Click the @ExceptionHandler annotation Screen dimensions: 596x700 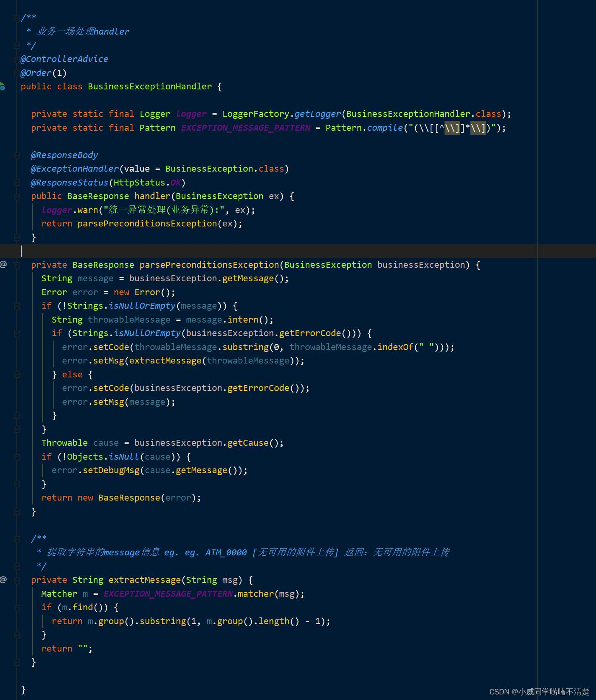click(75, 168)
